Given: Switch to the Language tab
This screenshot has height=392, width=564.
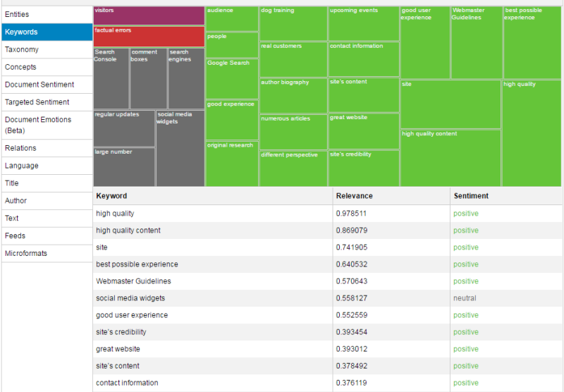Looking at the screenshot, I should point(47,166).
